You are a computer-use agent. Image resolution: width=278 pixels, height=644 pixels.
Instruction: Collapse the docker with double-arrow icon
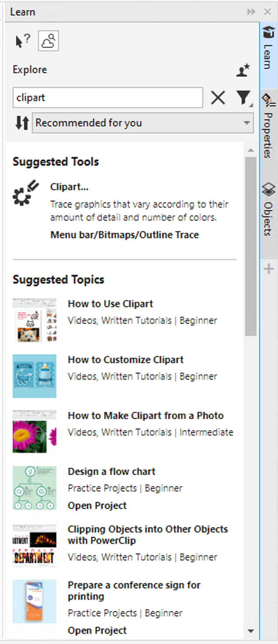[251, 12]
